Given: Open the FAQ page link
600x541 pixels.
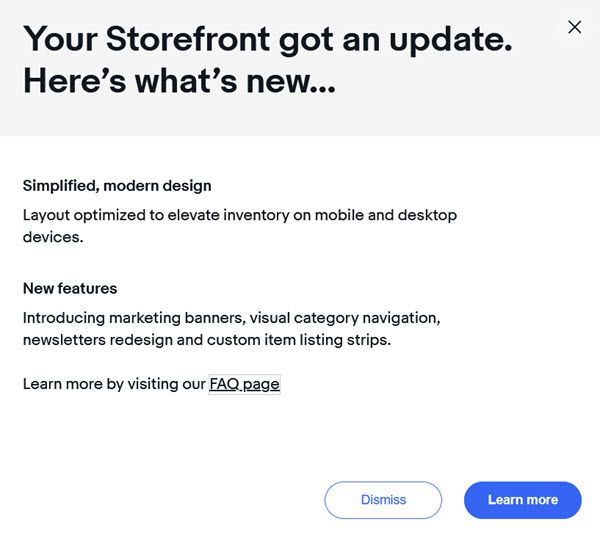Looking at the screenshot, I should pyautogui.click(x=245, y=384).
